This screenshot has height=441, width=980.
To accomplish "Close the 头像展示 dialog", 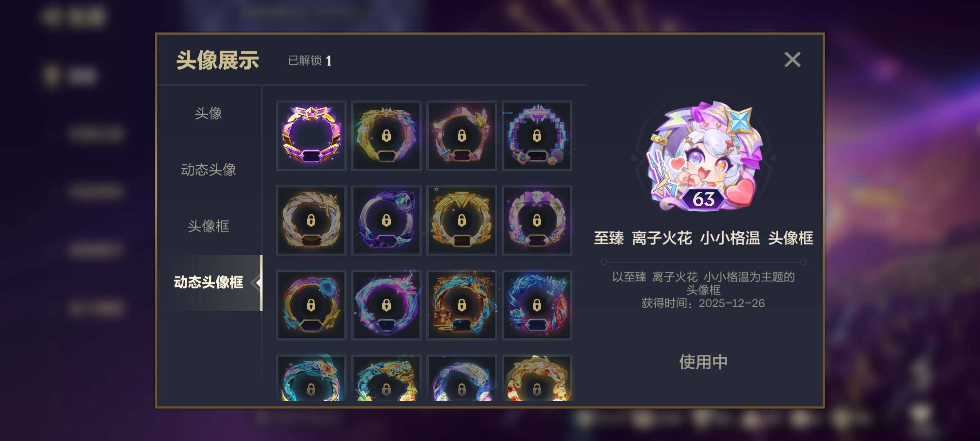I will click(793, 60).
